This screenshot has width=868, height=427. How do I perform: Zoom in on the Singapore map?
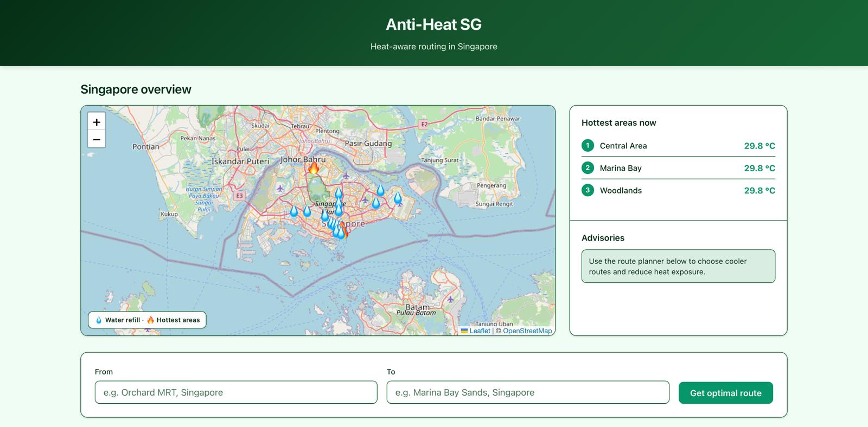pos(97,122)
